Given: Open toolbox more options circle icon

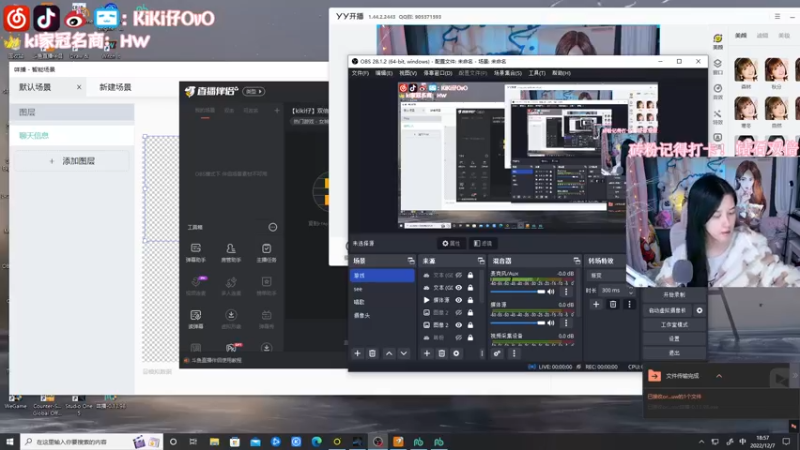Looking at the screenshot, I should 273,227.
